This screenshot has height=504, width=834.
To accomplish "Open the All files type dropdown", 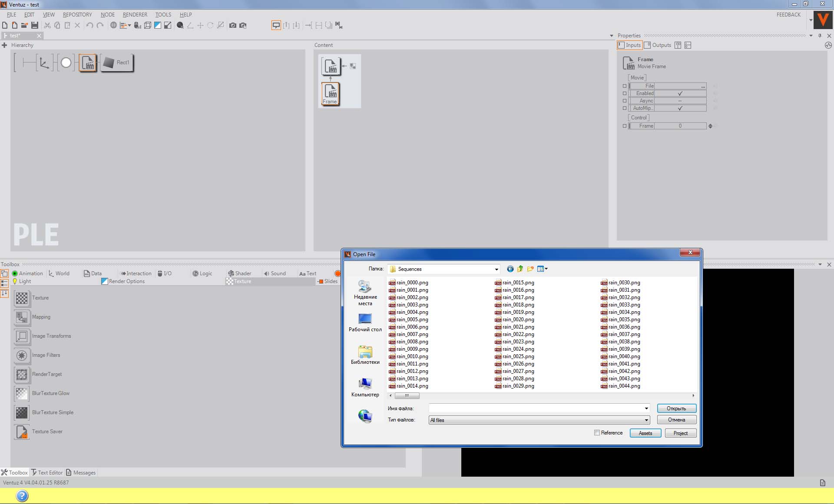I will [646, 420].
